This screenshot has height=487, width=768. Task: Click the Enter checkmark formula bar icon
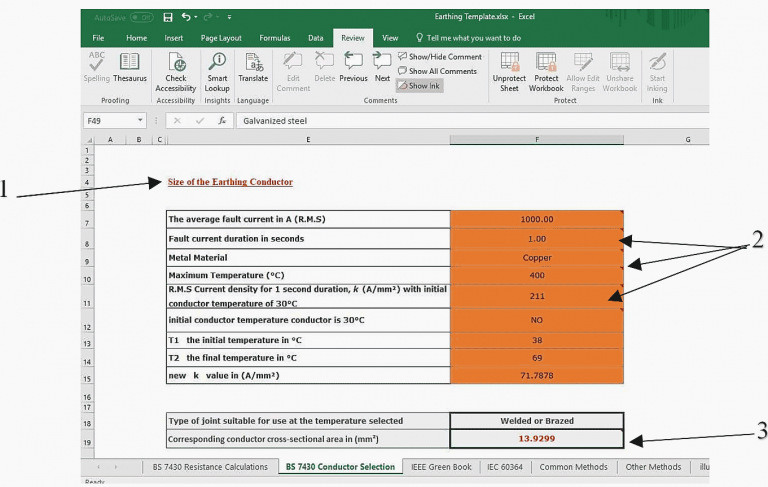[199, 121]
